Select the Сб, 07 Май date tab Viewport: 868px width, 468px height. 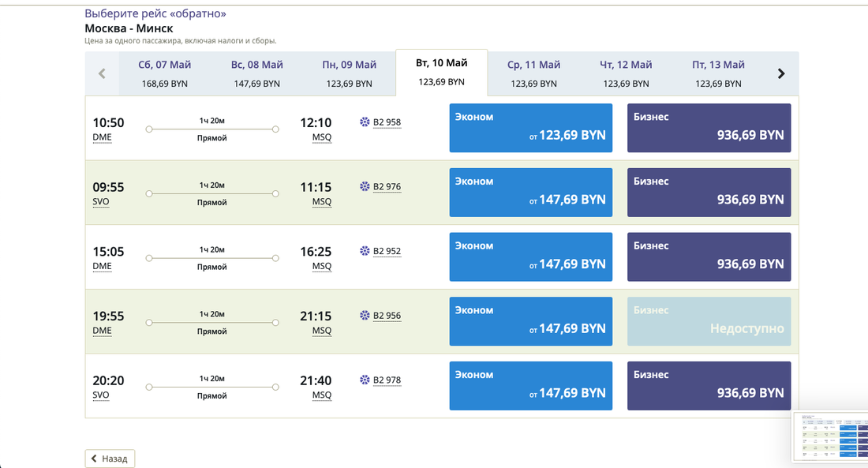pos(164,73)
